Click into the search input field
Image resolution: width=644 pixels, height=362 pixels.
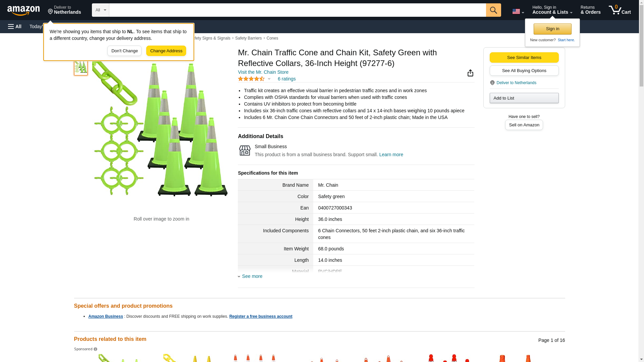click(x=297, y=10)
